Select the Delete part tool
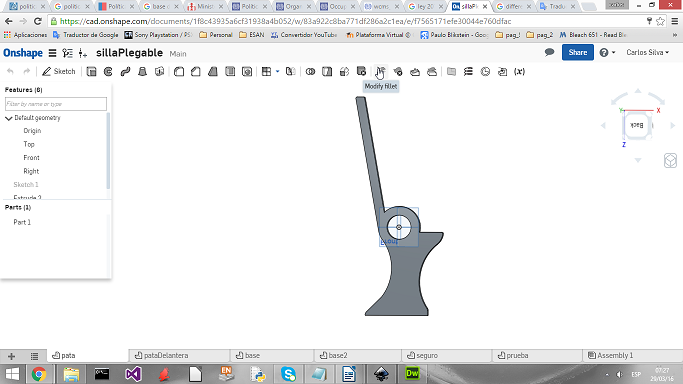This screenshot has width=683, height=384. tap(361, 71)
